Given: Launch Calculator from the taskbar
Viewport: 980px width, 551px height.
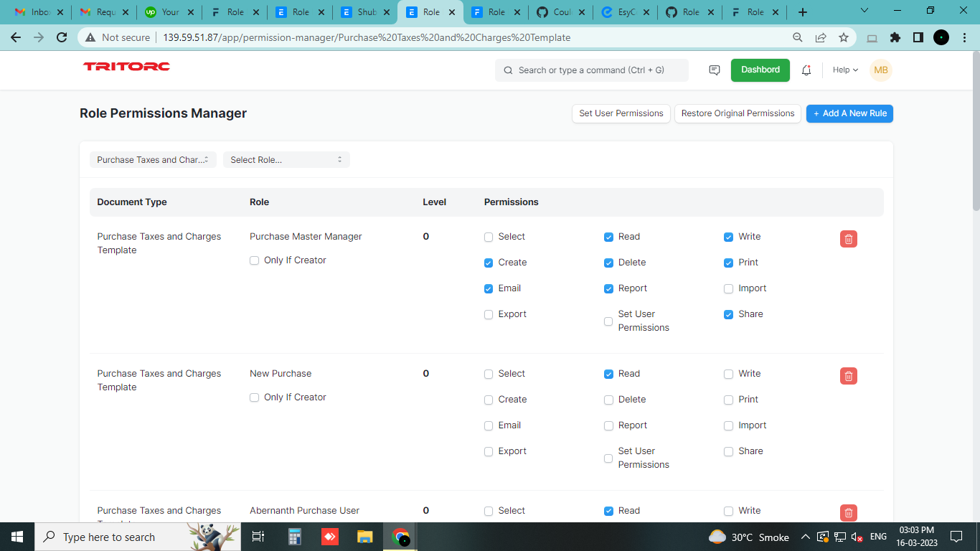Looking at the screenshot, I should 294,536.
